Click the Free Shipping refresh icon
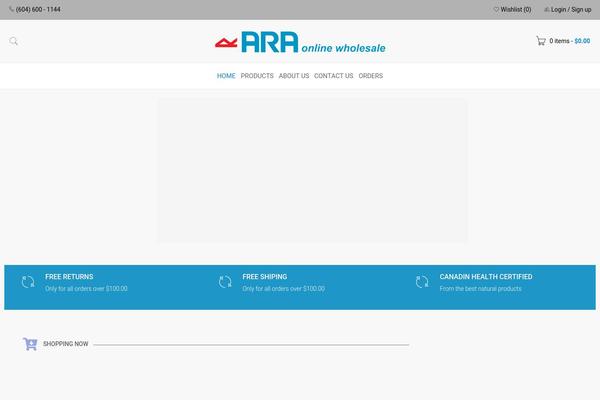This screenshot has width=600, height=400. 225,282
